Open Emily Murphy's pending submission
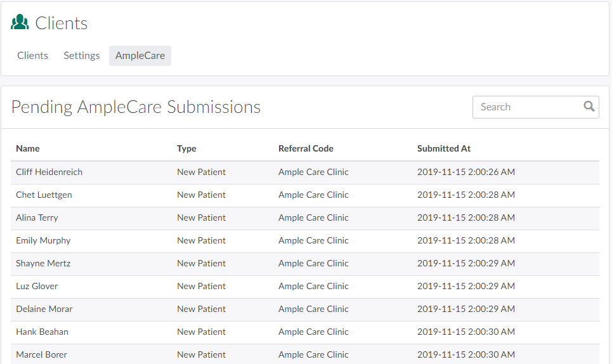Viewport: 612px width, 364px height. 43,240
